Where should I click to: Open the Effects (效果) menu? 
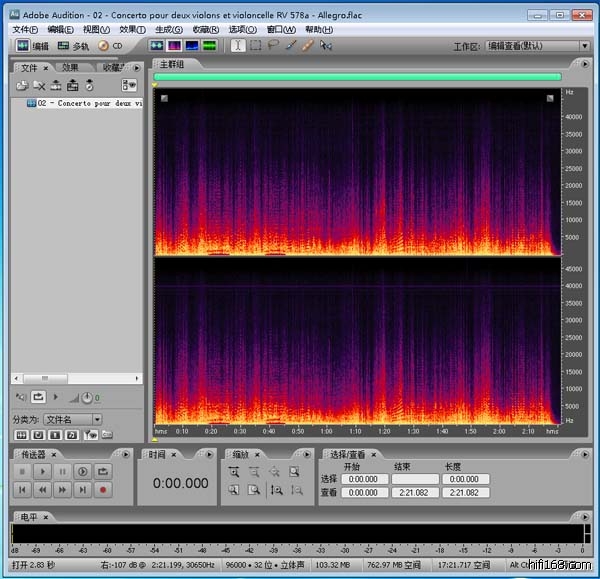point(132,30)
